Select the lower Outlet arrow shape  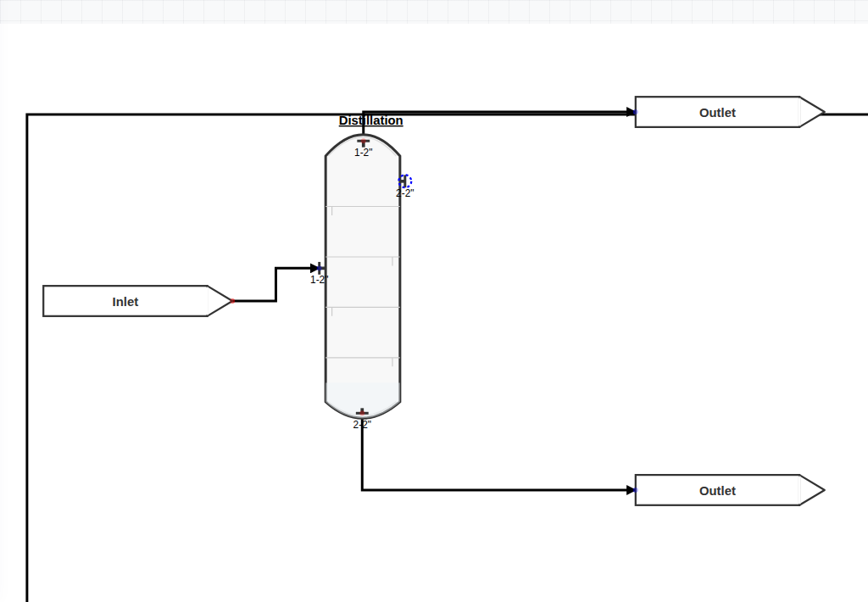point(730,490)
